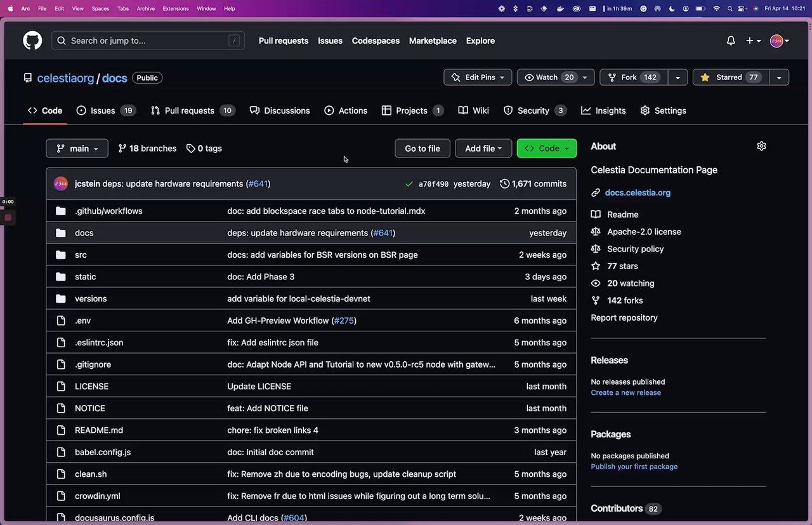Image resolution: width=812 pixels, height=525 pixels.
Task: Click the Go to file button
Action: click(422, 149)
